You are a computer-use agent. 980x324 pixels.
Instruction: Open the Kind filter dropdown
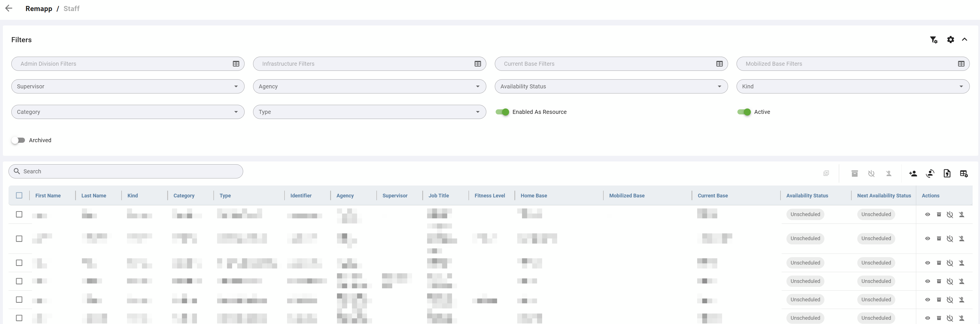coord(853,86)
